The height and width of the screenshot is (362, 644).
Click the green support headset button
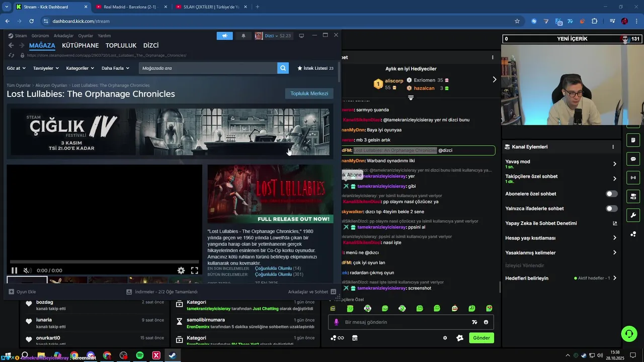(628, 333)
